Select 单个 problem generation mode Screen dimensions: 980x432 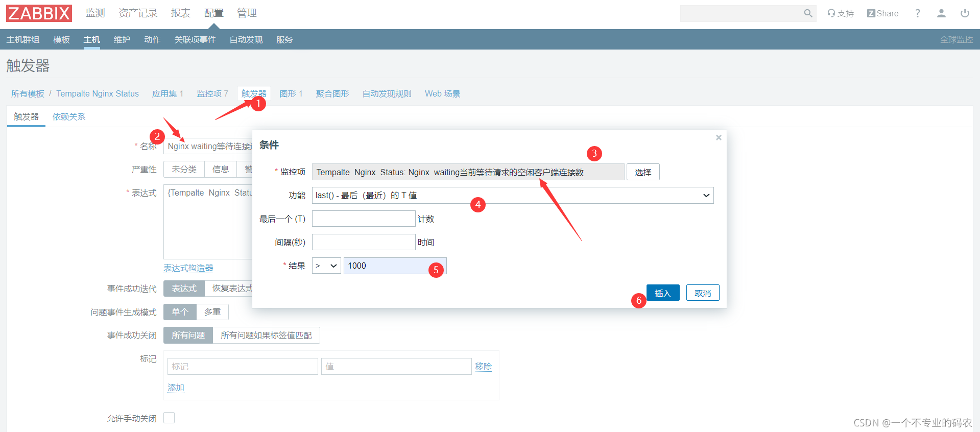(180, 312)
